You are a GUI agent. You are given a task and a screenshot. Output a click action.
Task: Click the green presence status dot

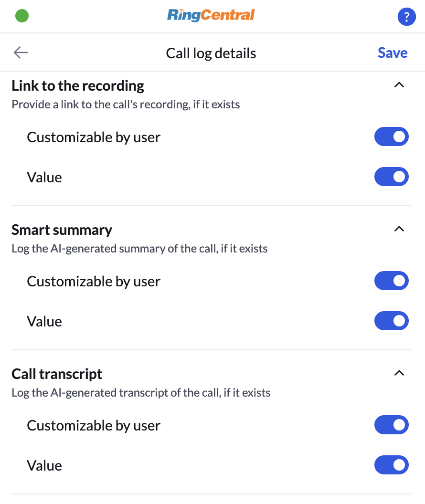22,16
